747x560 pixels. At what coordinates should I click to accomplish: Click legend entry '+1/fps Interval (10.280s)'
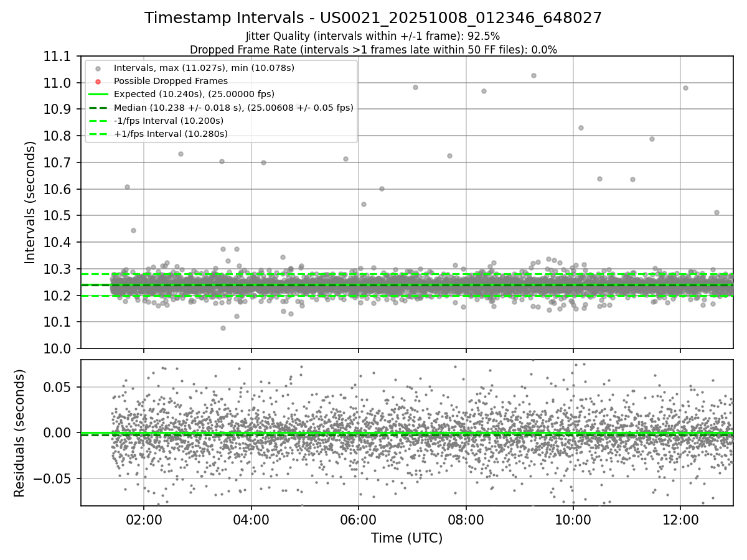pos(171,134)
